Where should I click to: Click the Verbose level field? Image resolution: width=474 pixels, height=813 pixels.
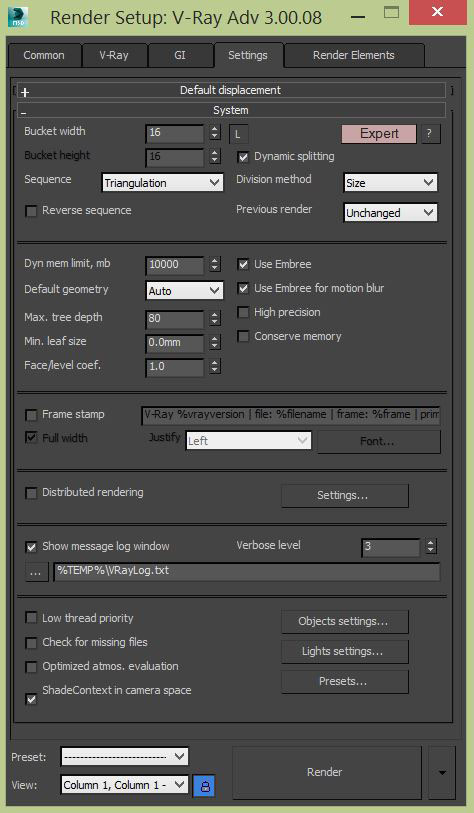(391, 548)
